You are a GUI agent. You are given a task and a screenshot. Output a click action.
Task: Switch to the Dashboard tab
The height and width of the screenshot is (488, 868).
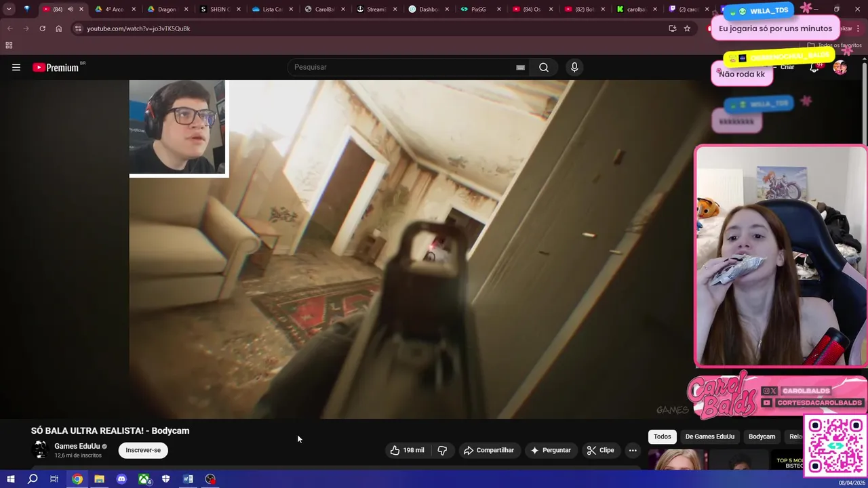(429, 9)
